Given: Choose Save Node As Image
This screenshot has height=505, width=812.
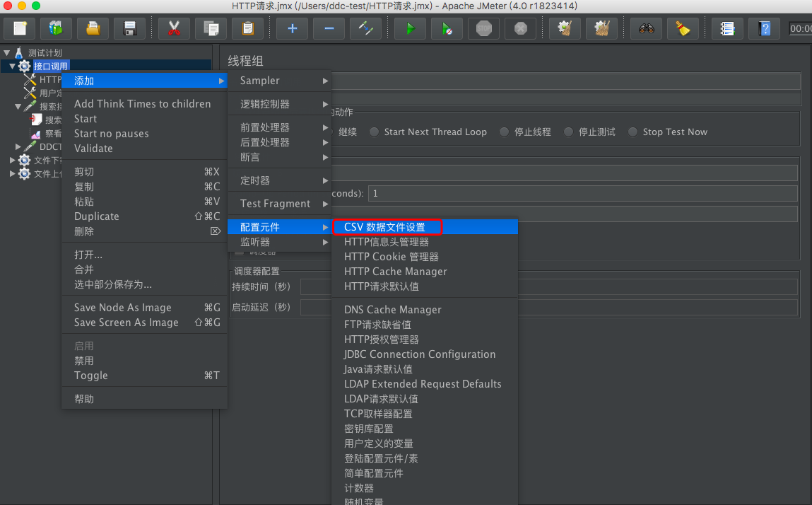Looking at the screenshot, I should click(x=144, y=308).
